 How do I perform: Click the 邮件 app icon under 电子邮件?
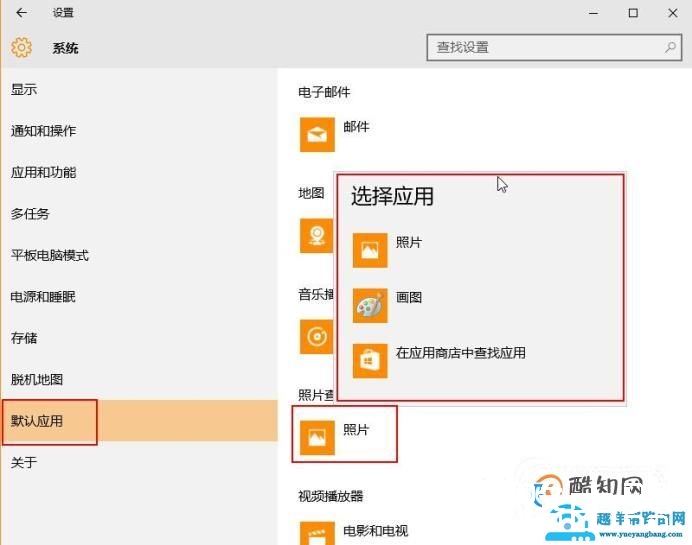pos(317,134)
